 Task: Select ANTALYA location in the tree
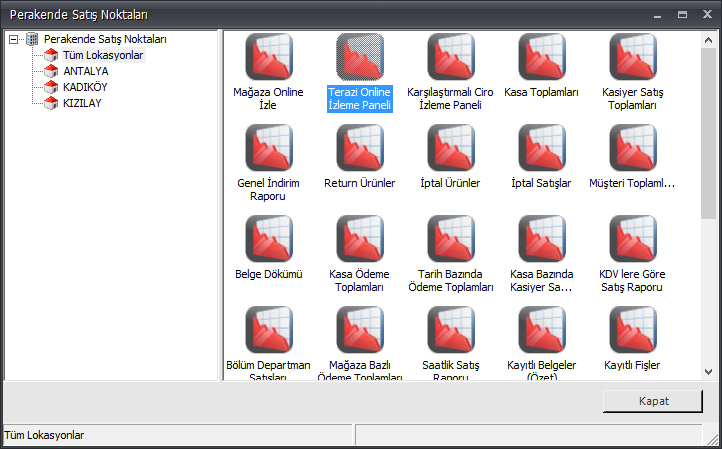(86, 71)
